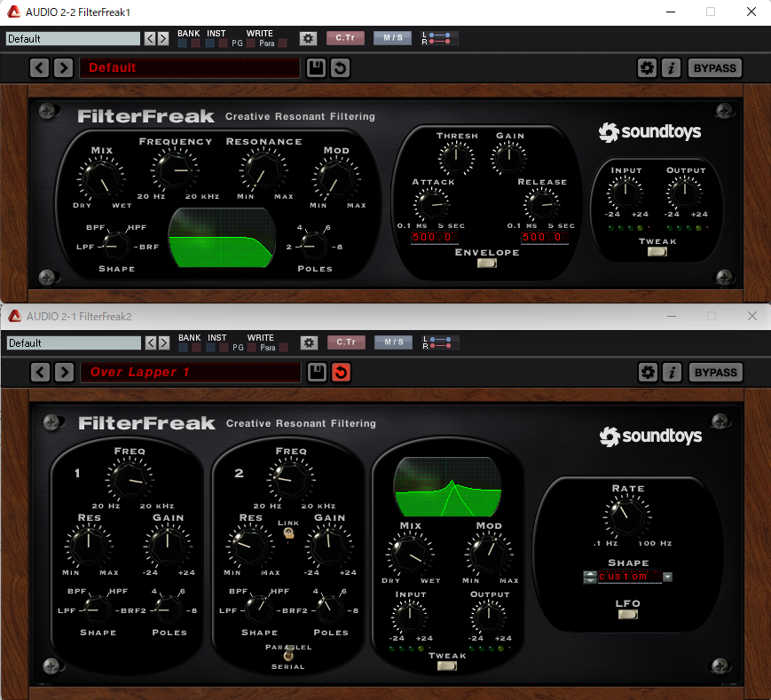Open the Default host preset box in FilterFreak2

[x=74, y=343]
